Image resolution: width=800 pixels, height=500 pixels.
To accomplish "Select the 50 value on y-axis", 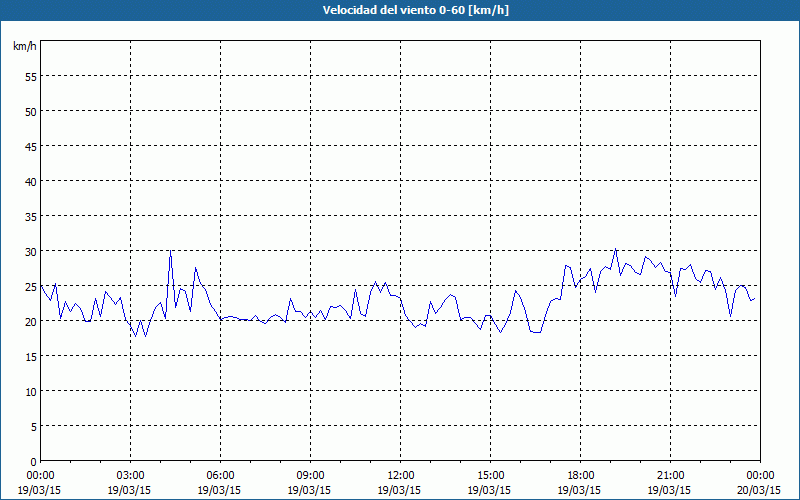I will click(31, 111).
